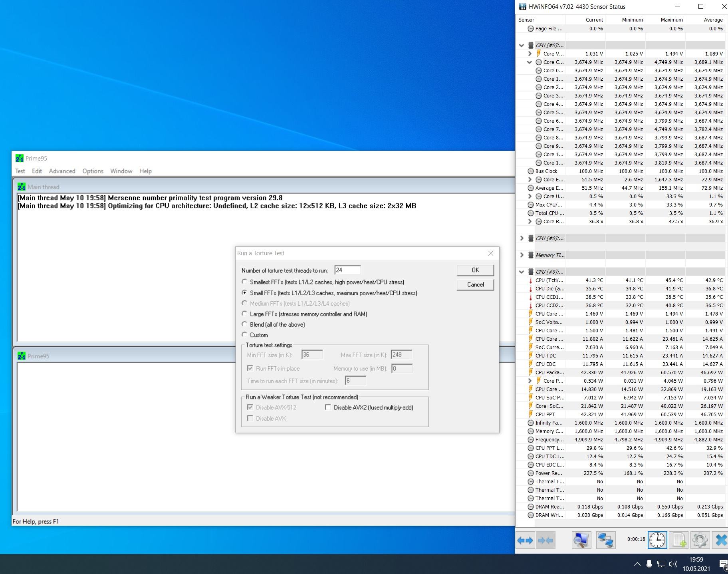This screenshot has width=728, height=574.
Task: Click Time to run each FFT field
Action: click(x=356, y=381)
